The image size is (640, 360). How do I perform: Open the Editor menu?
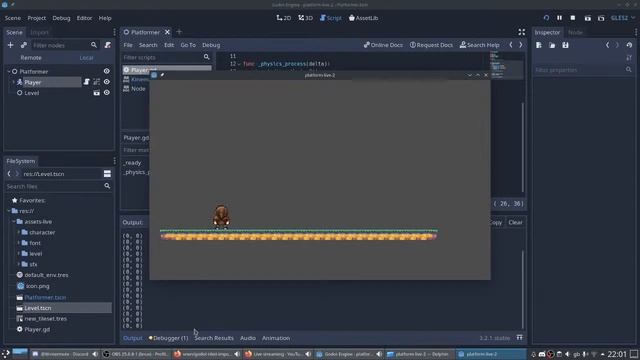84,18
